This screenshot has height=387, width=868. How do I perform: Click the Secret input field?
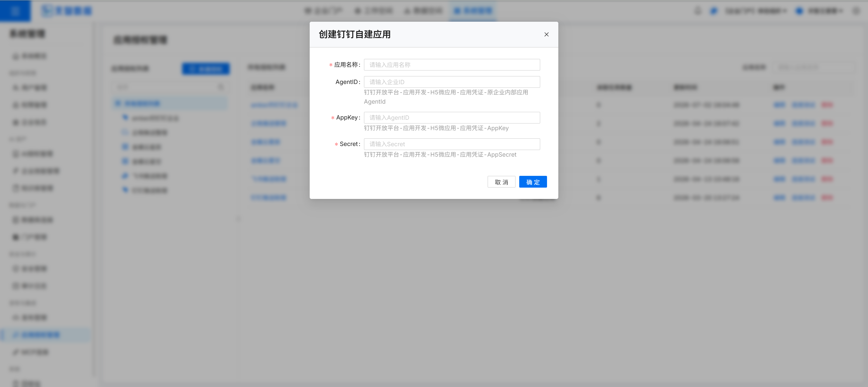(x=452, y=144)
